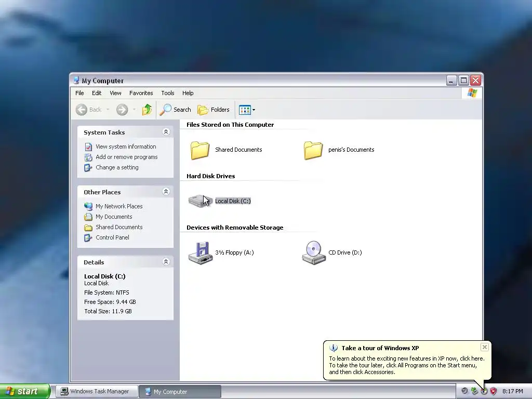Screen dimensions: 532x399
Task: Click the Total Size: 11.9 GB text
Action: pyautogui.click(x=108, y=311)
